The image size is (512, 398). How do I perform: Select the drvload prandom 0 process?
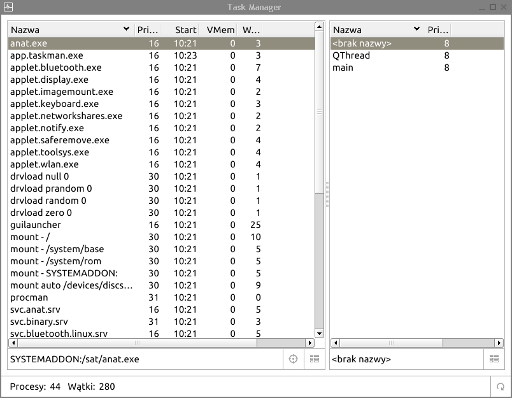(x=161, y=188)
